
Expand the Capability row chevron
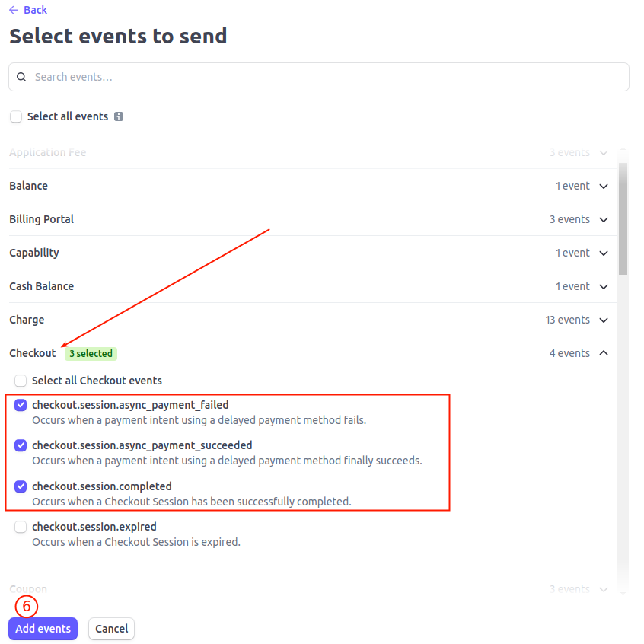(x=604, y=253)
